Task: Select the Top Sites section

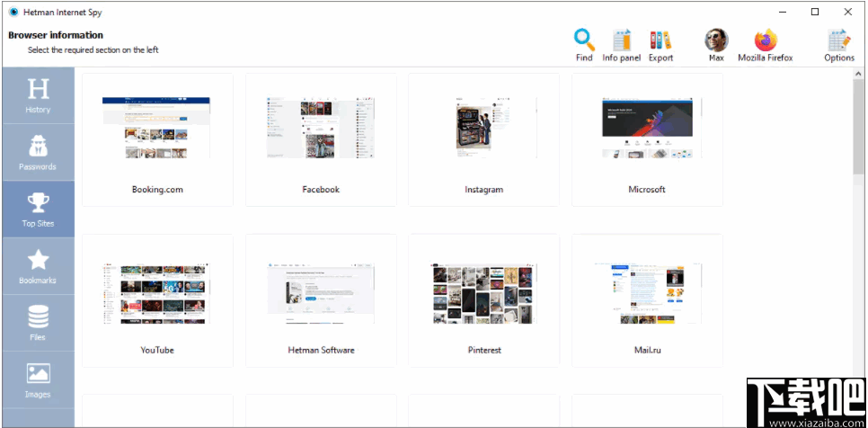Action: (39, 210)
